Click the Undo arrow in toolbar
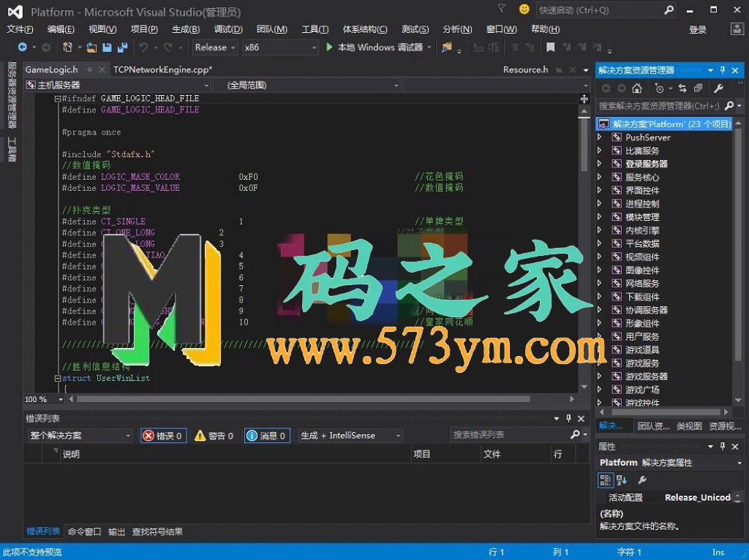 pyautogui.click(x=143, y=48)
